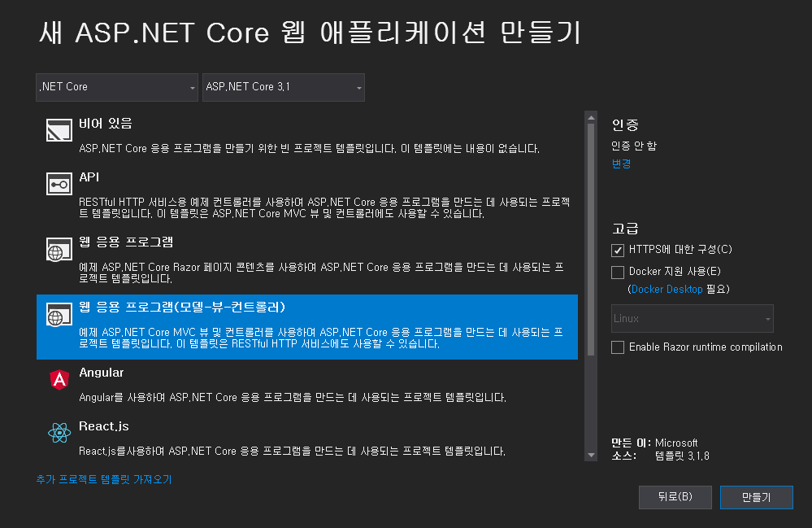Click 변경 link to change authentication

(x=621, y=164)
